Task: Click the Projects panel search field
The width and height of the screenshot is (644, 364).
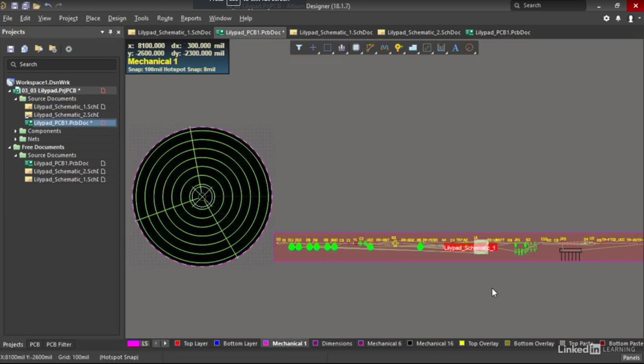Action: 62,65
